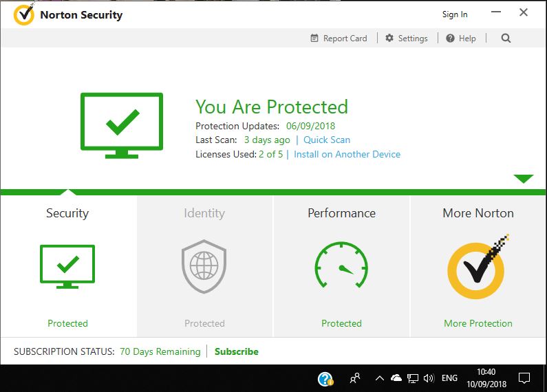Select the Identity tab

[x=205, y=265]
